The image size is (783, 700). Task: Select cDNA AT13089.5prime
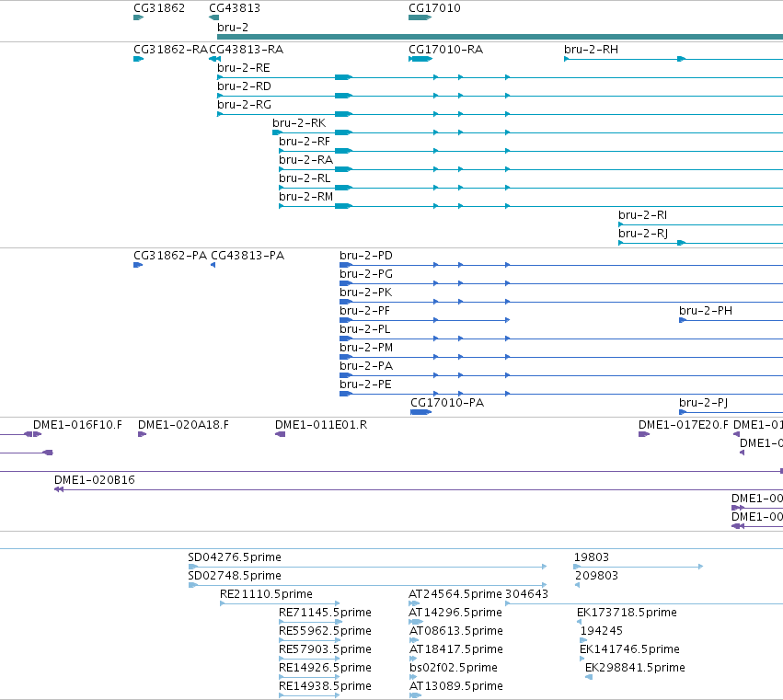pyautogui.click(x=456, y=686)
